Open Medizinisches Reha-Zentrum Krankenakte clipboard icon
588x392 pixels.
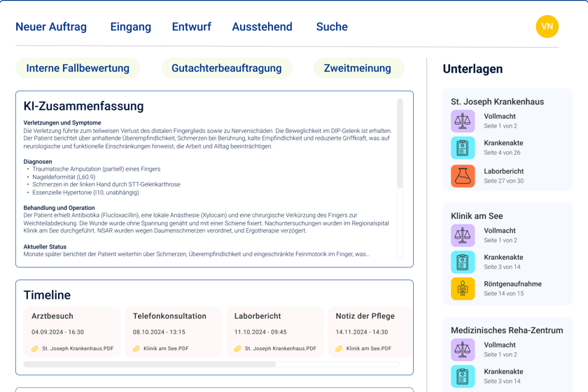463,376
